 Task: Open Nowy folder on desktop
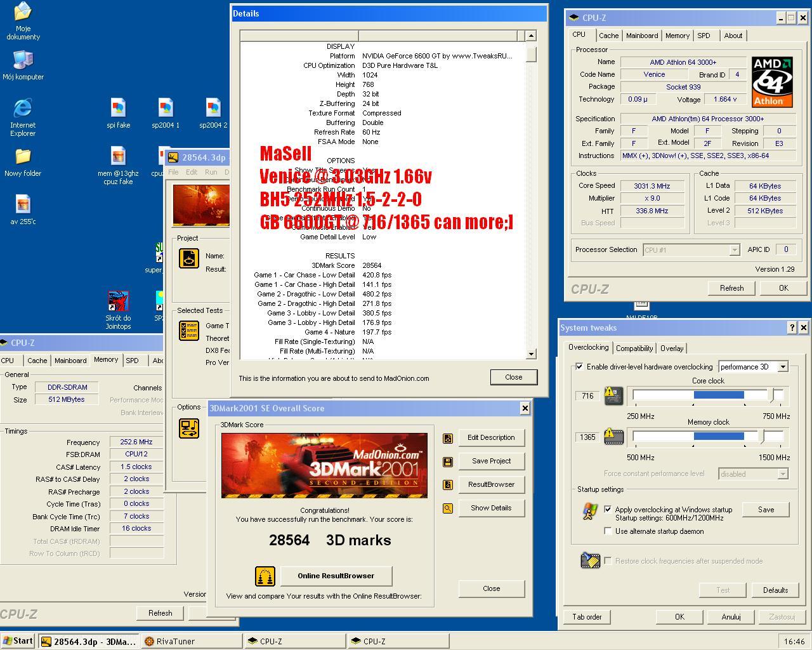click(x=23, y=162)
